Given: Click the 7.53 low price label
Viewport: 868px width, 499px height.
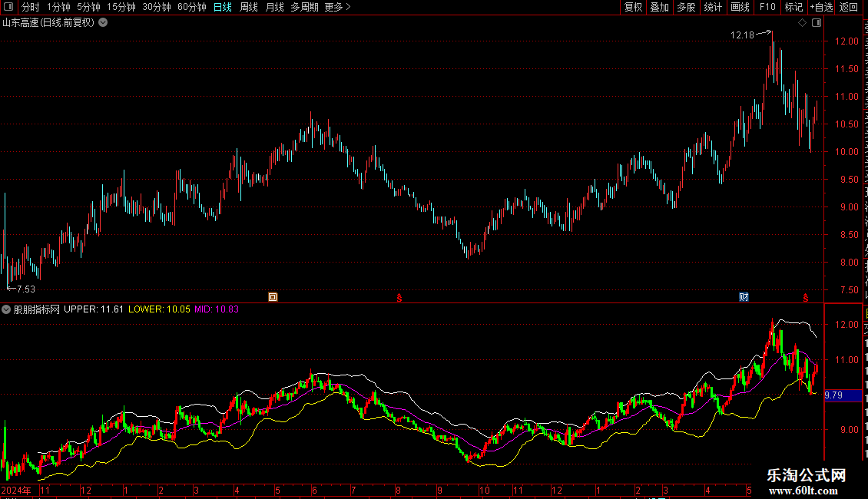Looking at the screenshot, I should 25,289.
